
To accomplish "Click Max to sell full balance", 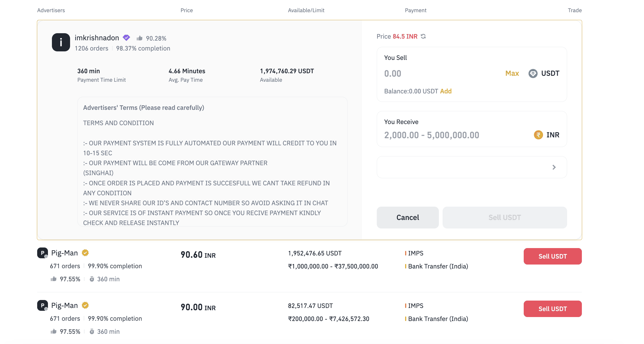I will tap(512, 74).
